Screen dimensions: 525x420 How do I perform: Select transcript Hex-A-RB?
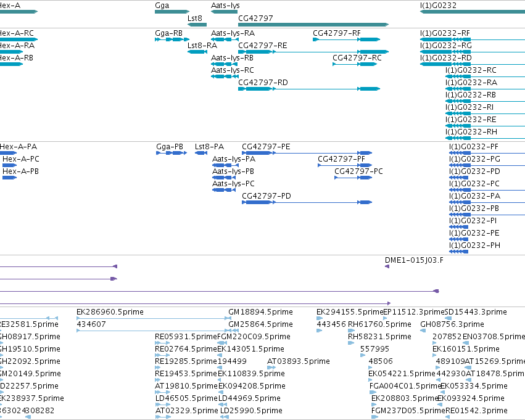pos(11,64)
